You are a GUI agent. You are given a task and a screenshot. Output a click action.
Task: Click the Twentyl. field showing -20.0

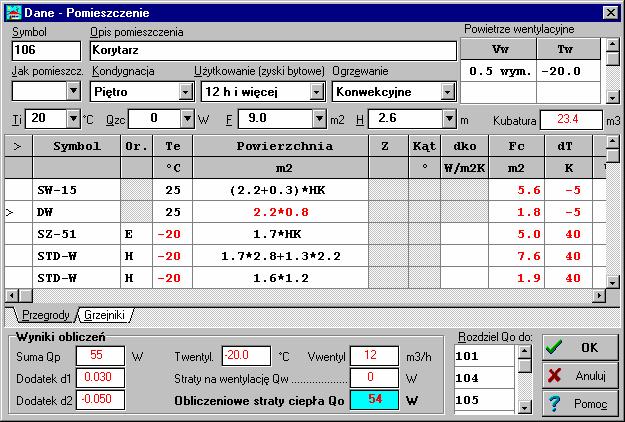click(246, 355)
